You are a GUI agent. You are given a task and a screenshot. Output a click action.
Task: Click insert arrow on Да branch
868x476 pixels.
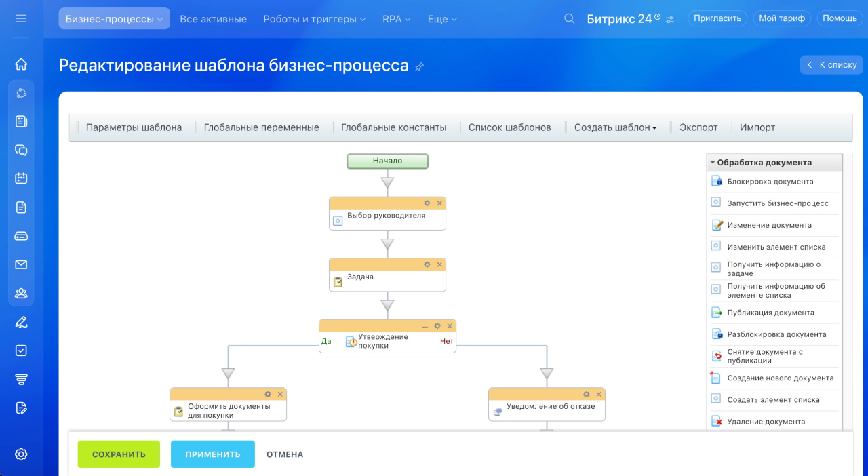[x=228, y=373]
